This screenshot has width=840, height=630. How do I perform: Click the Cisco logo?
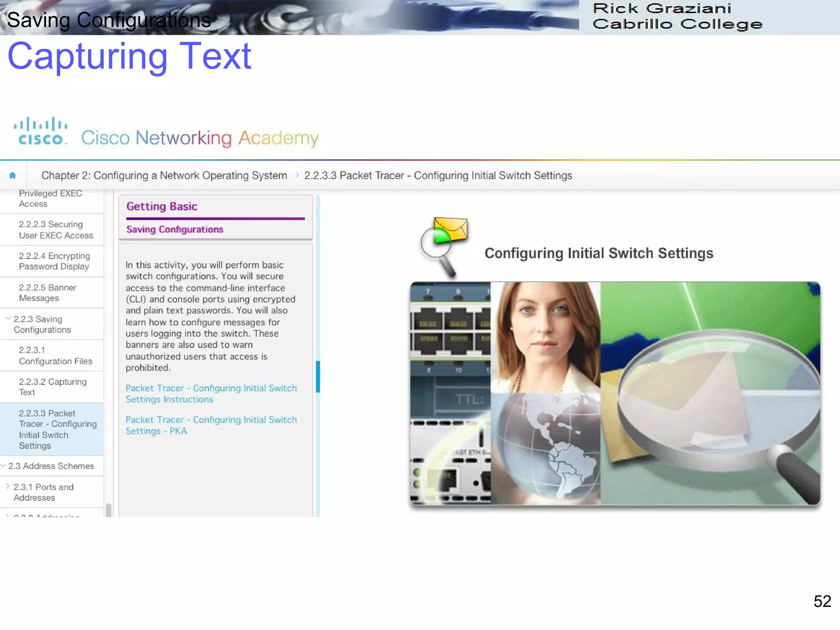[40, 131]
